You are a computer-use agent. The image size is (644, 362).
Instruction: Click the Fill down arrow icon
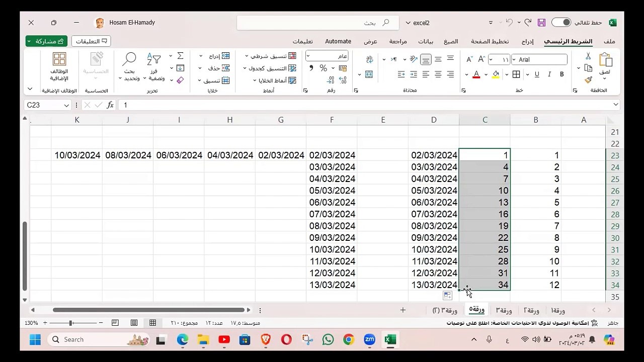180,68
